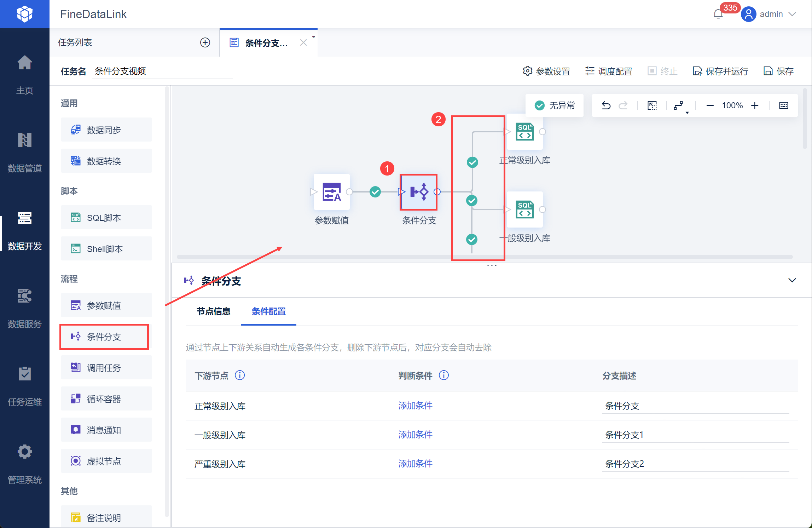Viewport: 812px width, 528px height.
Task: Click the 参数赋值 node icon on canvas
Action: tap(331, 192)
